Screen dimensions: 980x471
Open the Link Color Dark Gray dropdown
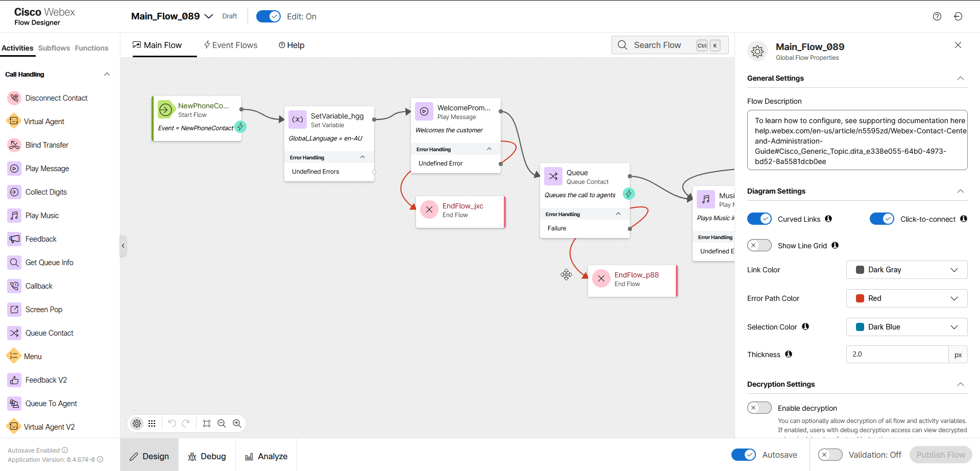(907, 270)
